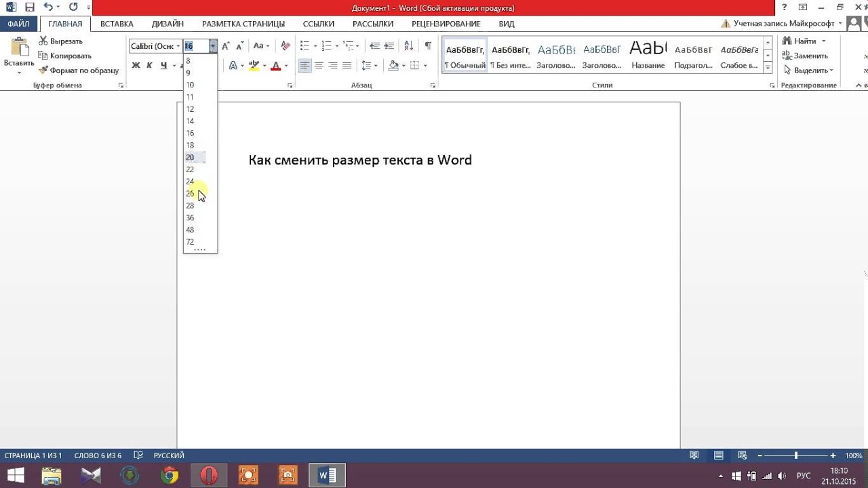The width and height of the screenshot is (868, 488).
Task: Apply the Название style
Action: click(x=648, y=56)
